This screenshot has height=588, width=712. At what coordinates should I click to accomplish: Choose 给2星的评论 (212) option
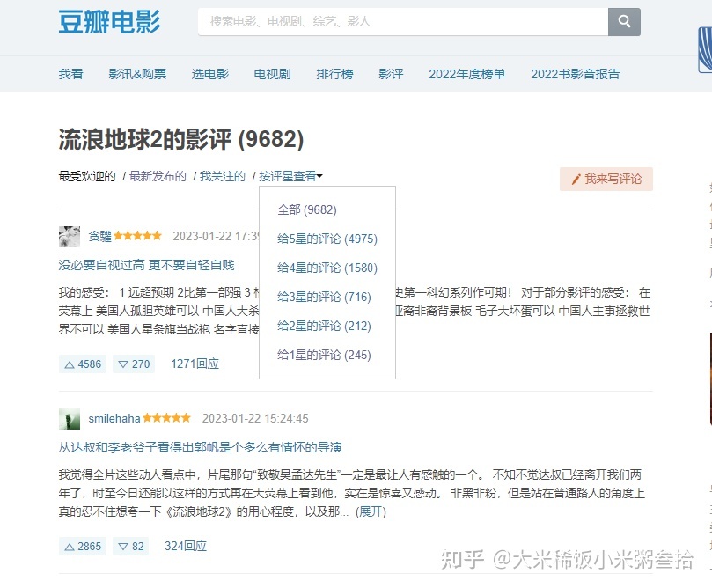324,326
